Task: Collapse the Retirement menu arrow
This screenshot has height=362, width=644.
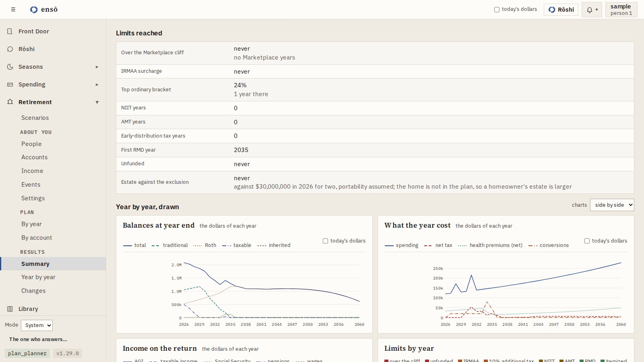Action: [x=97, y=102]
